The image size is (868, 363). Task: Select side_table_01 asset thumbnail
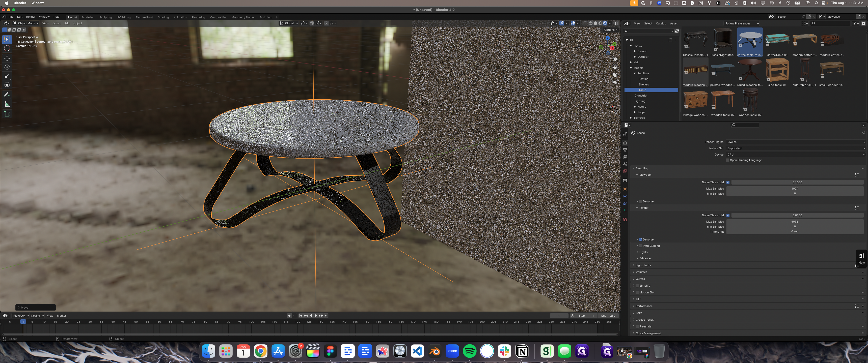click(x=777, y=73)
